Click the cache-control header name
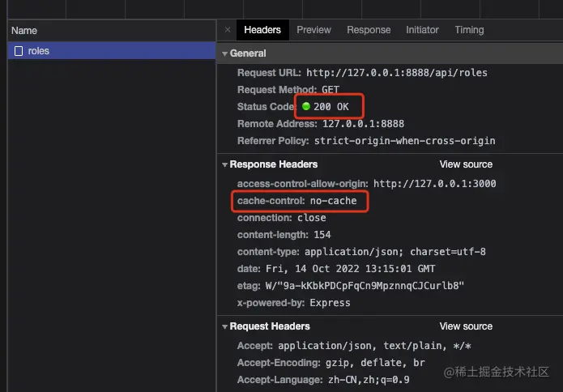This screenshot has height=392, width=563. pos(271,201)
